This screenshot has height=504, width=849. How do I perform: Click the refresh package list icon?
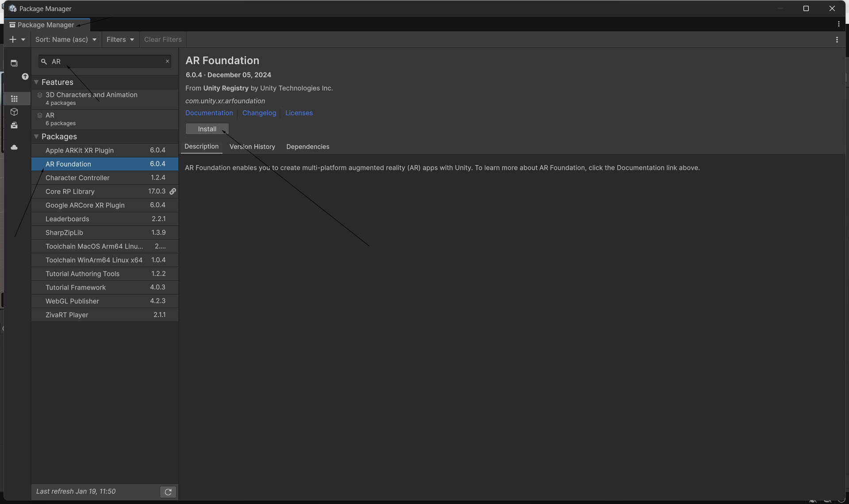pos(168,492)
